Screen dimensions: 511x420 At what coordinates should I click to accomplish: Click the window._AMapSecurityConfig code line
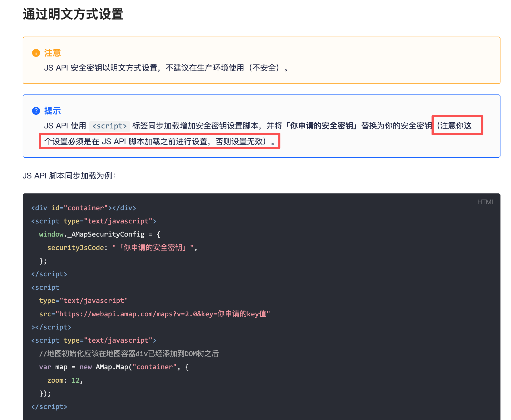pyautogui.click(x=99, y=234)
